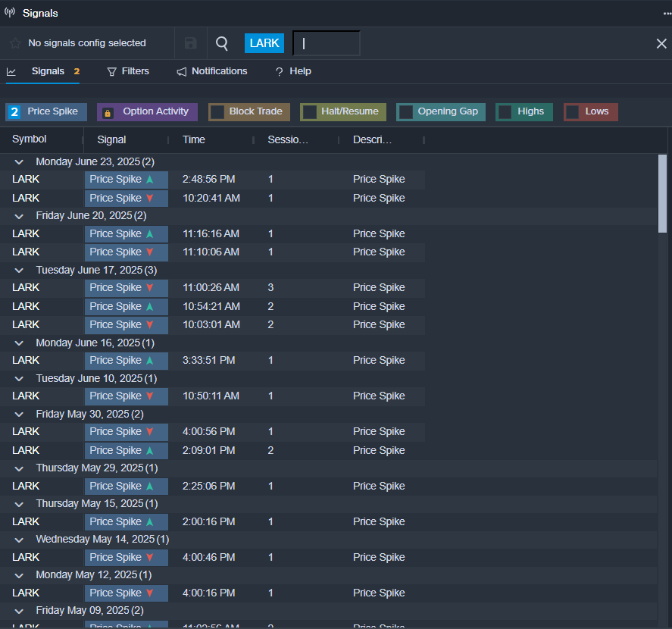This screenshot has width=672, height=629.
Task: Click the down arrow on 4:00:56 PM signal
Action: tap(149, 431)
